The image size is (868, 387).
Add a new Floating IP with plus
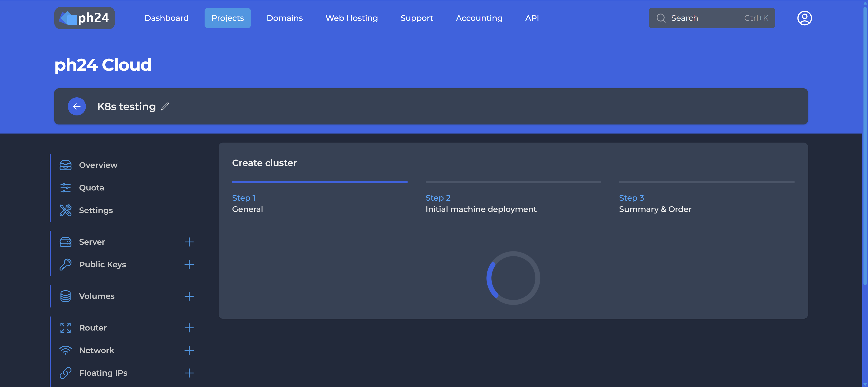189,373
